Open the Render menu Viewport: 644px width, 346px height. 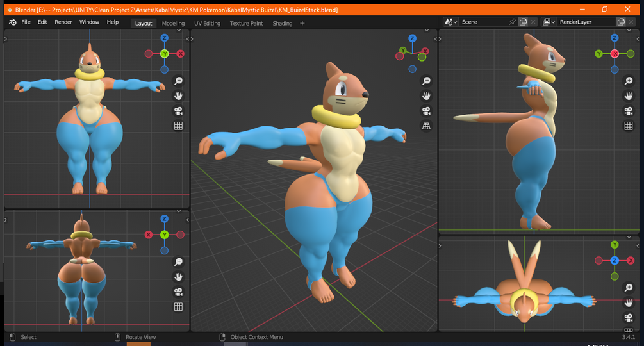point(63,22)
